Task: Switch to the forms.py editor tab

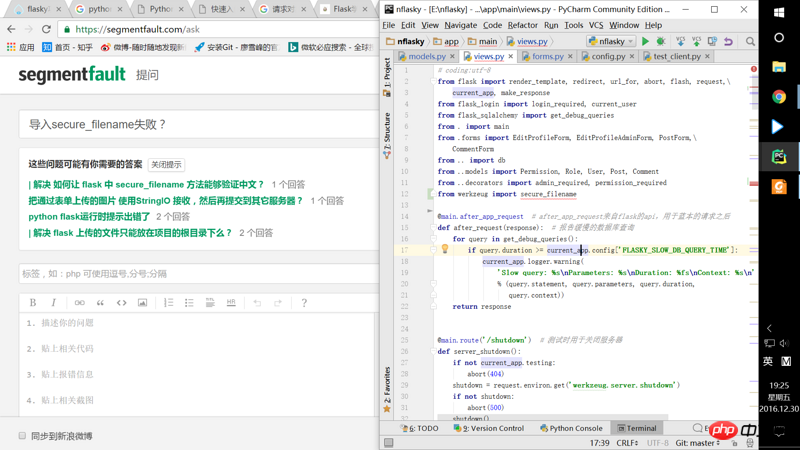Action: pos(547,57)
